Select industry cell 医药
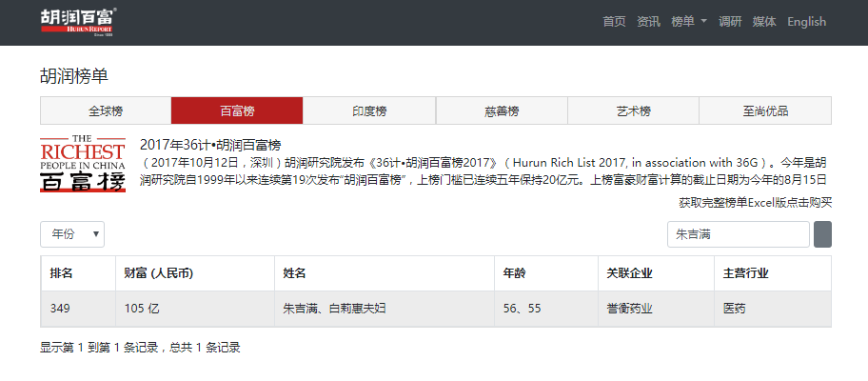Screen dimensions: 868x381 pos(773,309)
